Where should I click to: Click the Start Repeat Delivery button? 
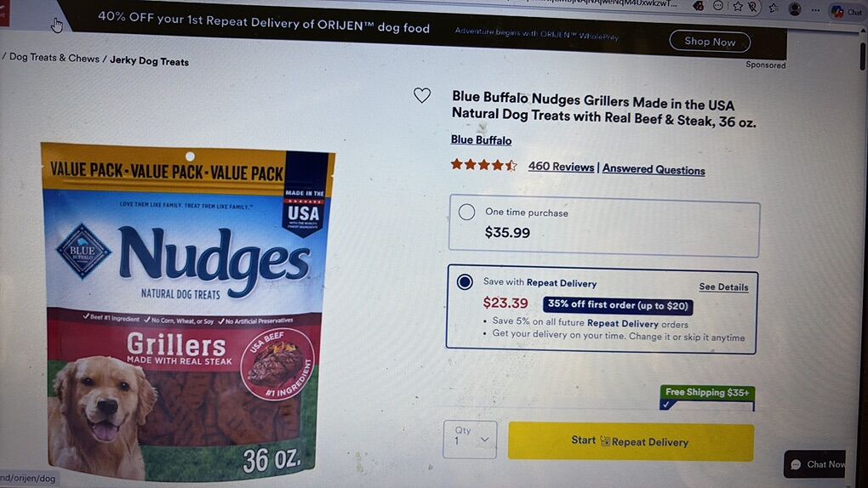[x=631, y=441]
